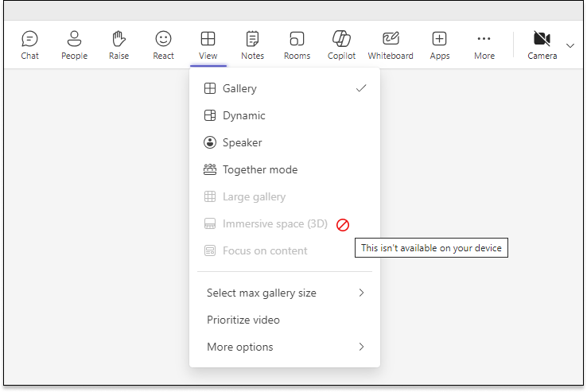Click Prioritize video option
This screenshot has height=392, width=587.
click(x=285, y=320)
